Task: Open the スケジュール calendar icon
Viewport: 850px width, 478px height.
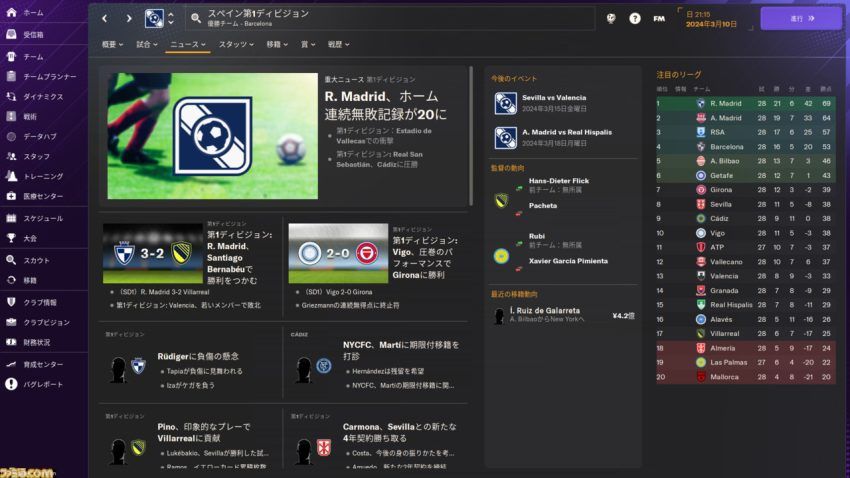Action: [11, 218]
